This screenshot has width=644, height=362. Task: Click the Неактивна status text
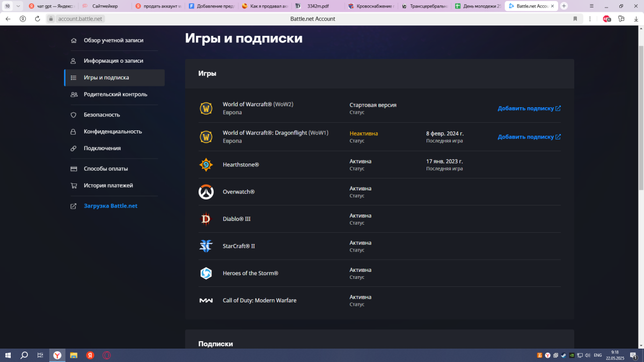click(364, 134)
